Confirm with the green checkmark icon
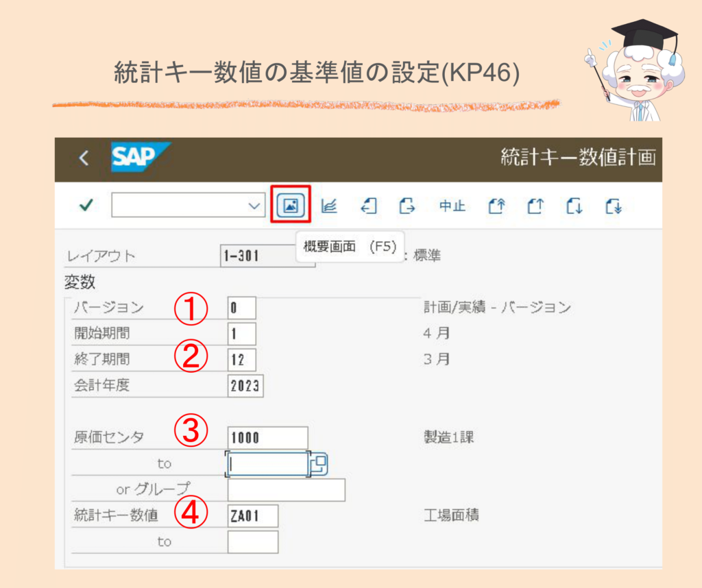Viewport: 702px width, 588px height. tap(85, 205)
